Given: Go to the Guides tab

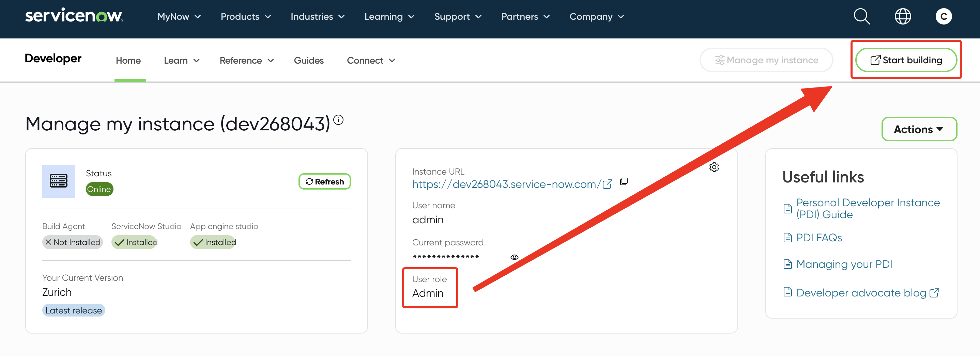Looking at the screenshot, I should (x=308, y=60).
